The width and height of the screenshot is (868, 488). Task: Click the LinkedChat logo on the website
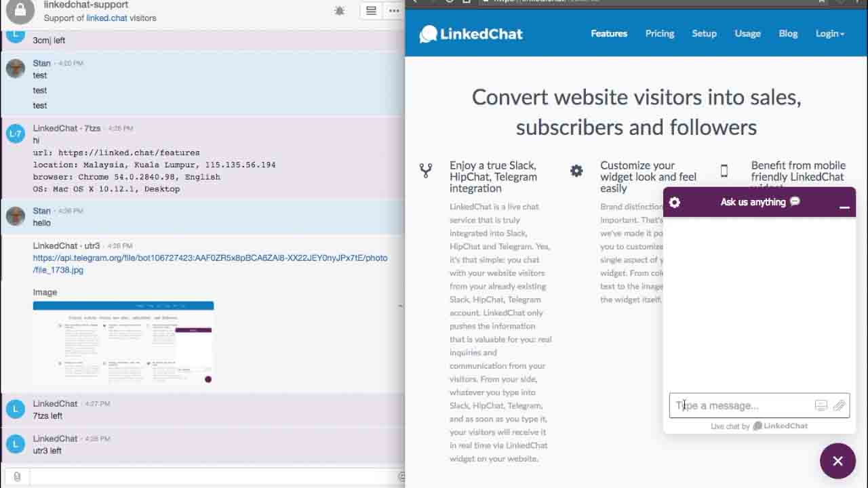[x=471, y=34]
